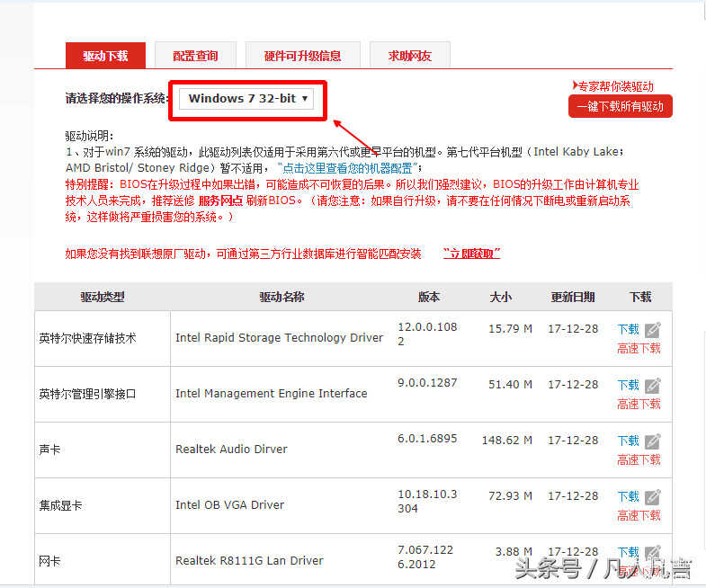
Task: Download Intel OB VGA Driver via 下载
Action: pos(628,496)
